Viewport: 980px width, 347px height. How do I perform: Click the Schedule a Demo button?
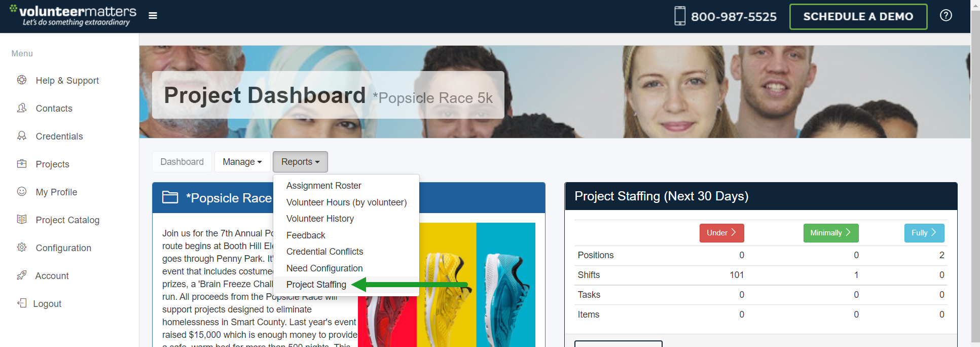[x=858, y=17]
